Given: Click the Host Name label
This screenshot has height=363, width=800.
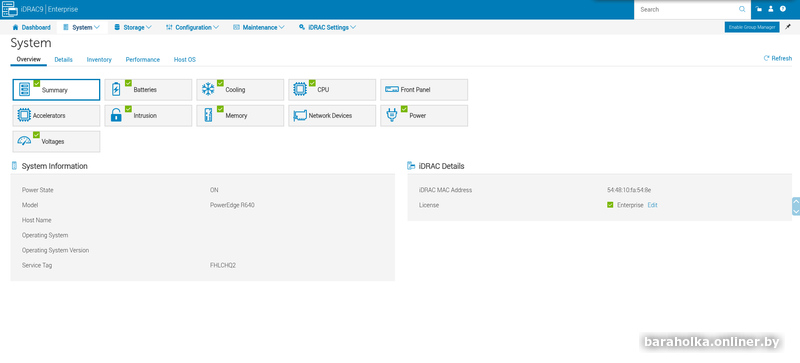Looking at the screenshot, I should click(37, 220).
